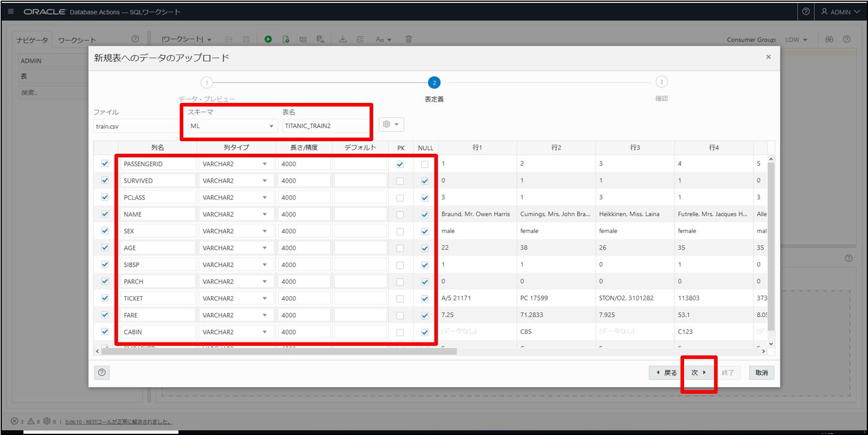Click the trash clear worksheet icon
The height and width of the screenshot is (435, 868).
(x=409, y=39)
